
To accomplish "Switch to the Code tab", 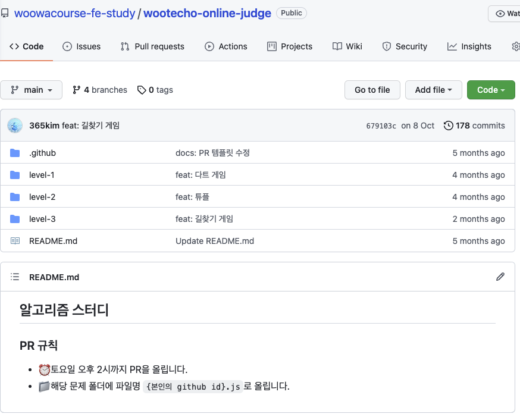I will coord(27,46).
